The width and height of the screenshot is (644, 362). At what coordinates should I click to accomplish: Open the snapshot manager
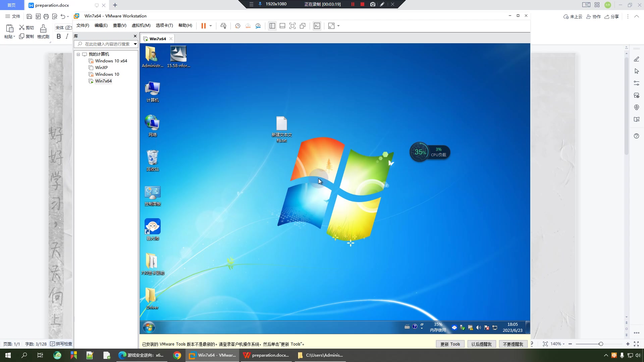(258, 26)
